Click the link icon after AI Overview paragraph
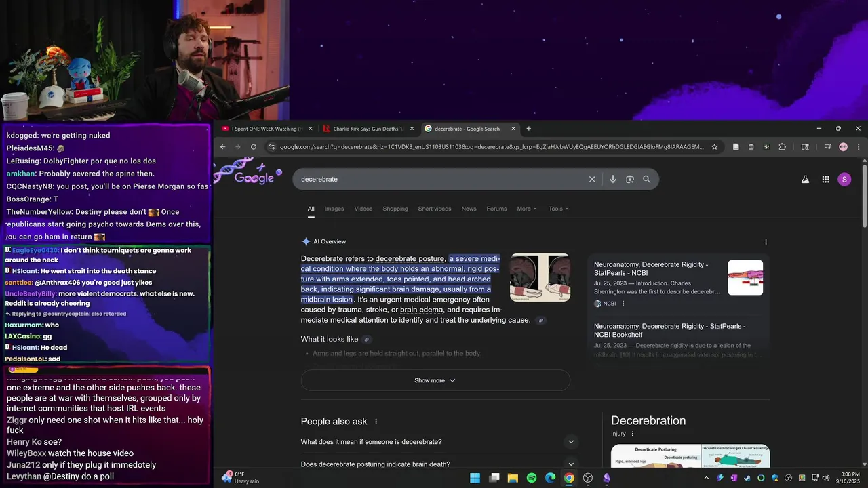This screenshot has width=868, height=488. [540, 320]
